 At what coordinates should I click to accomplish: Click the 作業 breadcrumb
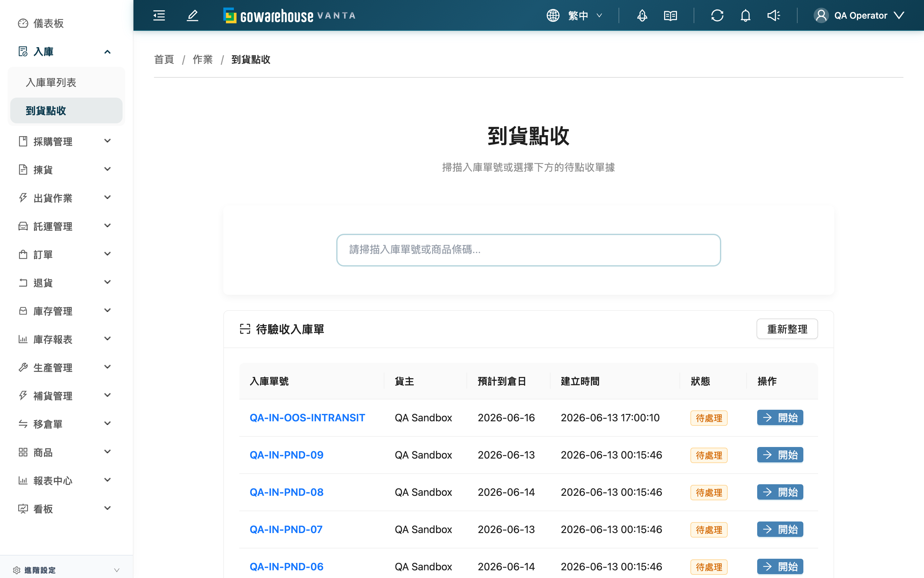click(x=203, y=59)
